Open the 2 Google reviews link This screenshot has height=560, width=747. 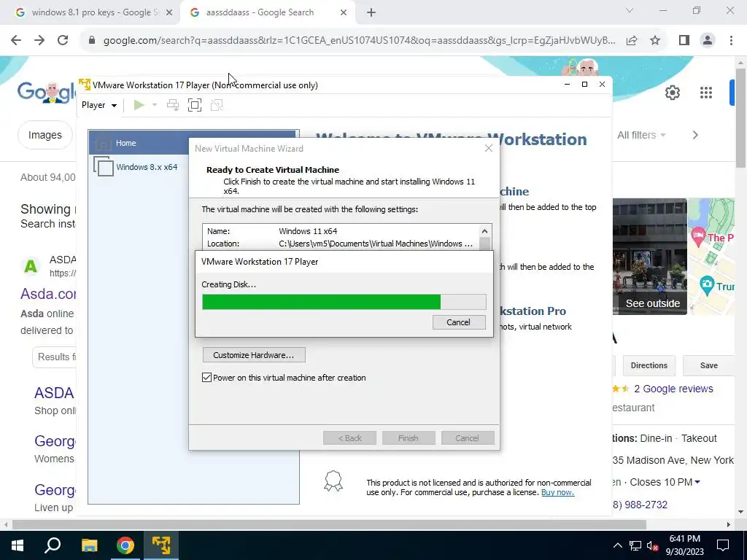pos(673,389)
